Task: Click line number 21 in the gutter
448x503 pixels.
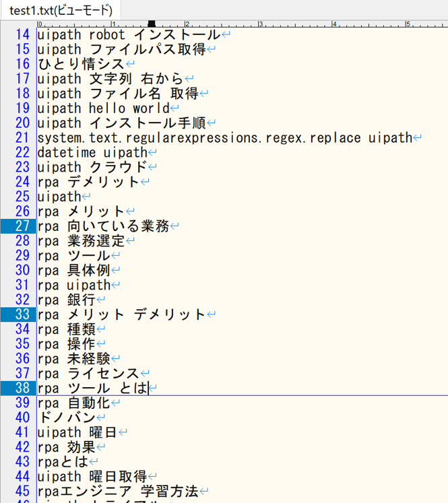Action: pos(22,137)
